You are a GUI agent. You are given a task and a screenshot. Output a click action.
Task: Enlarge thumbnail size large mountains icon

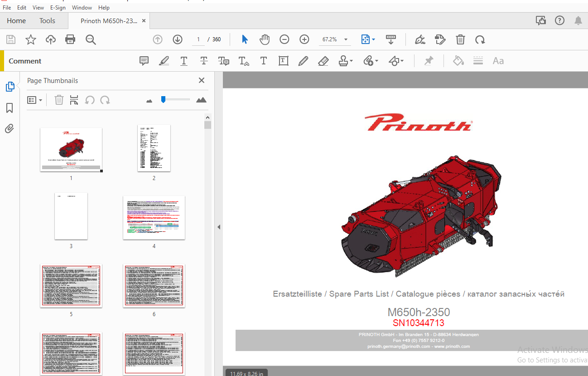201,100
